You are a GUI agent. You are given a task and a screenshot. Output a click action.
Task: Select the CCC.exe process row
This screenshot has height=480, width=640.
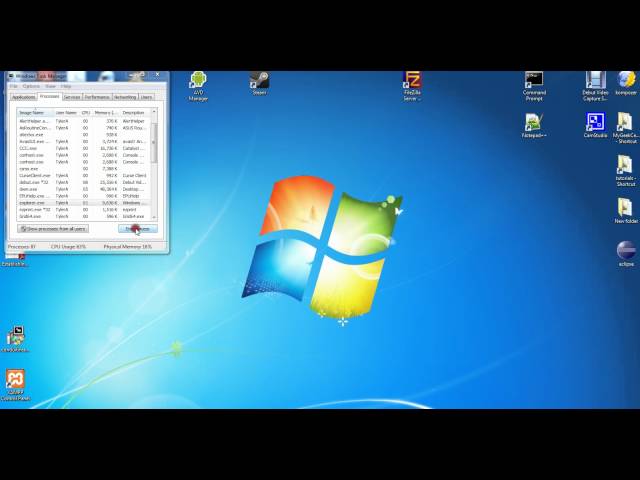click(x=84, y=148)
